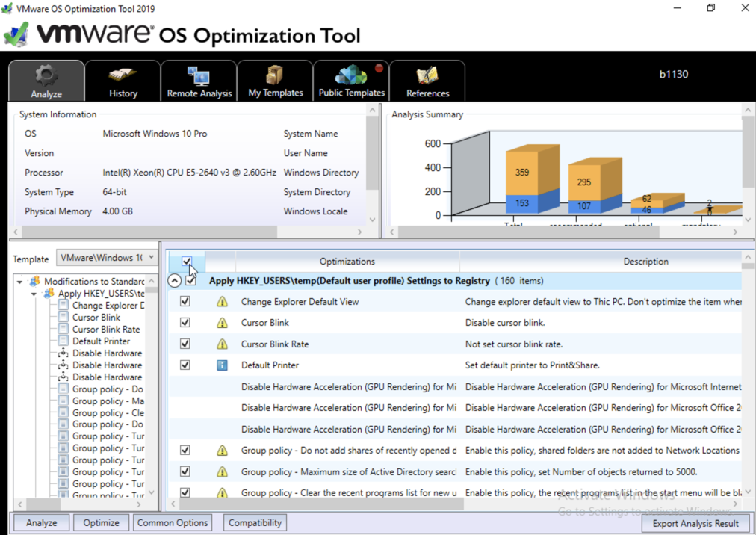Open the Remote Analysis tab
Image resolution: width=756 pixels, height=535 pixels.
coord(199,81)
